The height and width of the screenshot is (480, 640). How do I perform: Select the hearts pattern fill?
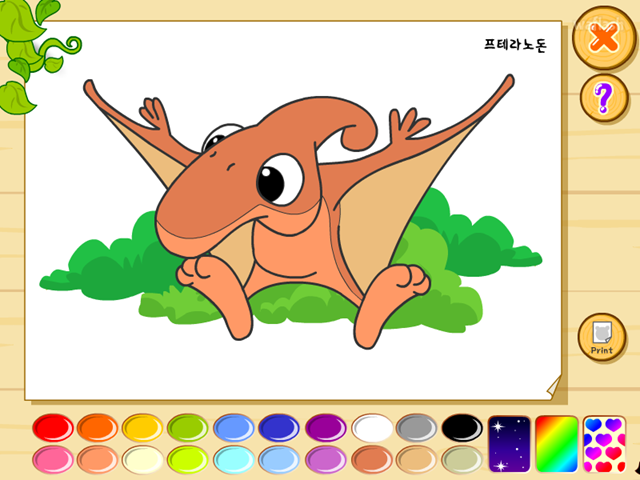tap(604, 444)
